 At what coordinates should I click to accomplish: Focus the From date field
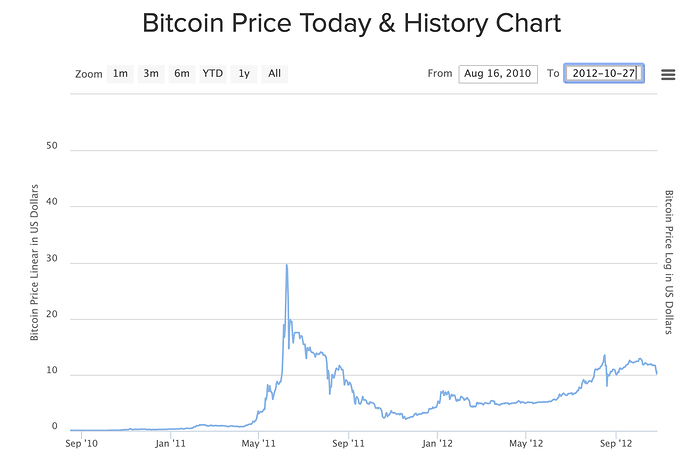pyautogui.click(x=498, y=74)
